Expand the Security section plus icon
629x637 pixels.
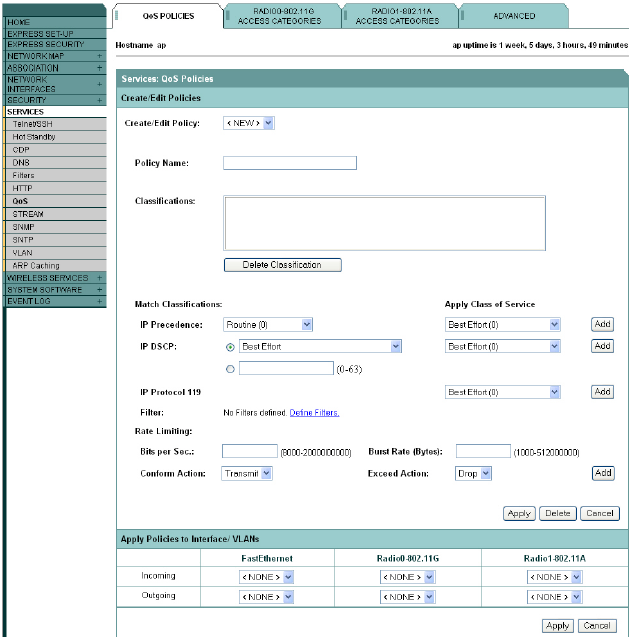pos(99,100)
